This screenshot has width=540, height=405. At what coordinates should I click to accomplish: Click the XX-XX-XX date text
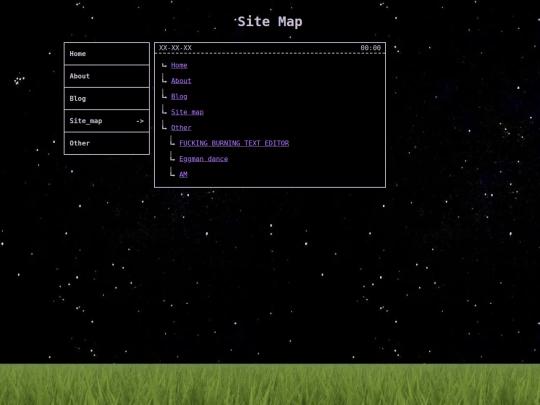point(175,48)
